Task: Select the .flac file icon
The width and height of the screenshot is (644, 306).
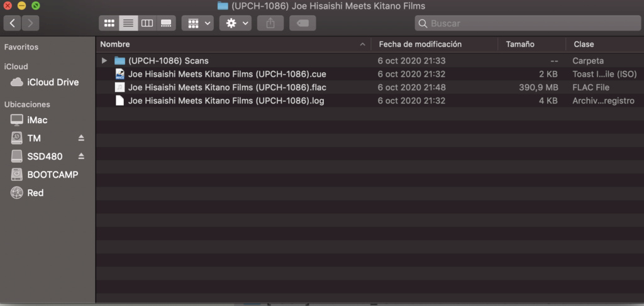Action: [x=119, y=87]
